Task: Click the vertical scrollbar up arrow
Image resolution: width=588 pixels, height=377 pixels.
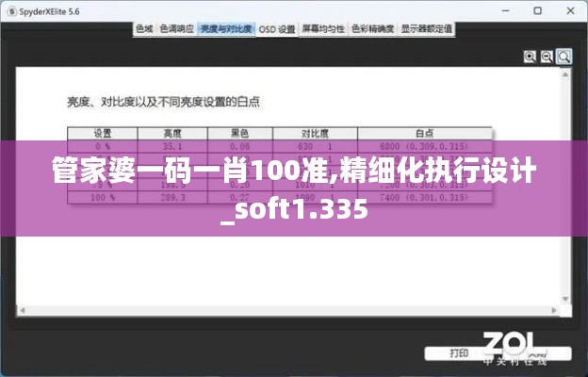Action: click(x=565, y=74)
